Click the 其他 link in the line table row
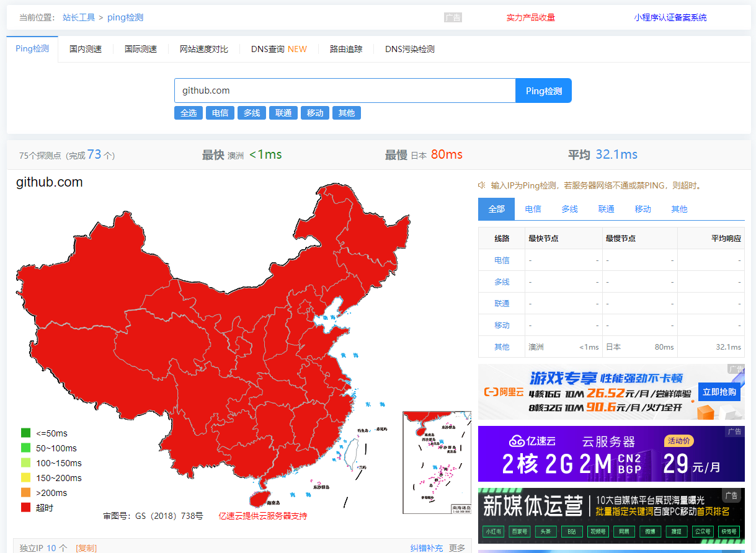 click(502, 347)
